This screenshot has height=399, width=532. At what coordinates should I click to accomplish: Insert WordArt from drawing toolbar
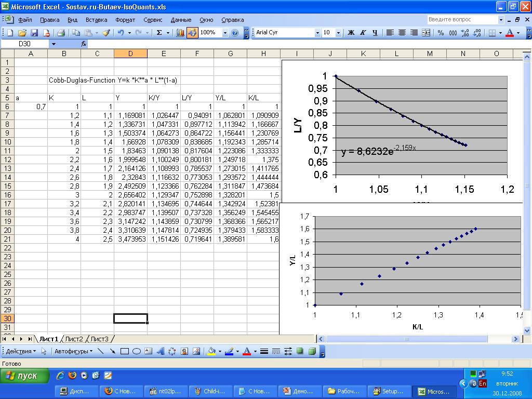(x=161, y=351)
